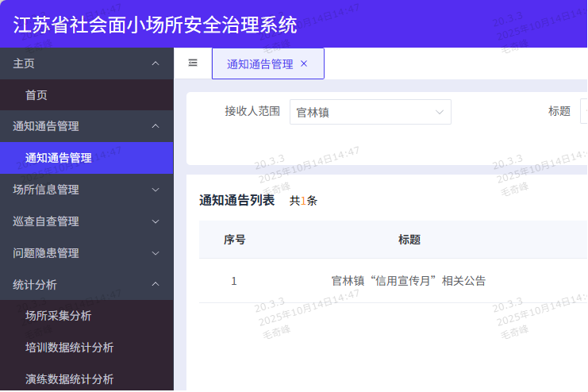Click the 序号 column header

click(234, 240)
